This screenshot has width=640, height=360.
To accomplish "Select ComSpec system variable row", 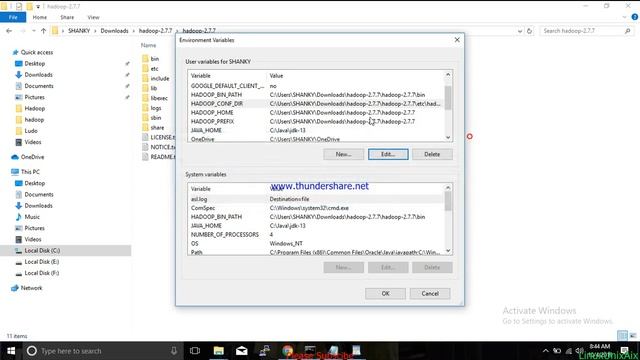I will coord(316,208).
